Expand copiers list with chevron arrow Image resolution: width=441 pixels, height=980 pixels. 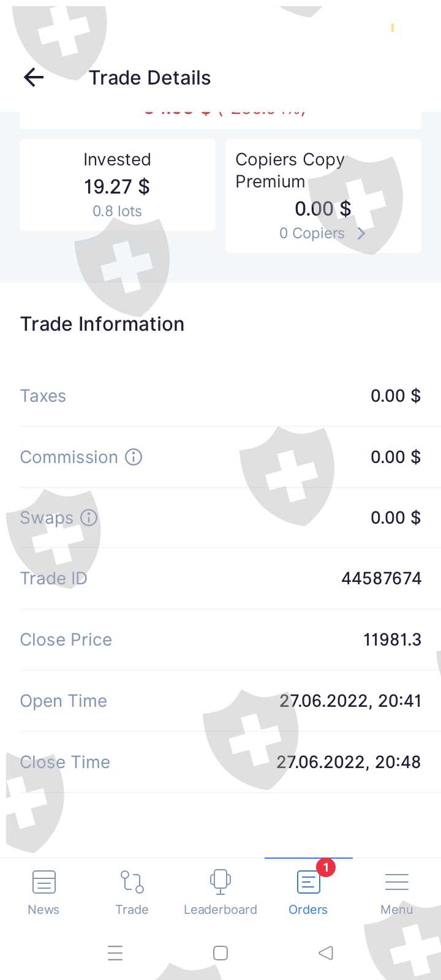[x=361, y=233]
